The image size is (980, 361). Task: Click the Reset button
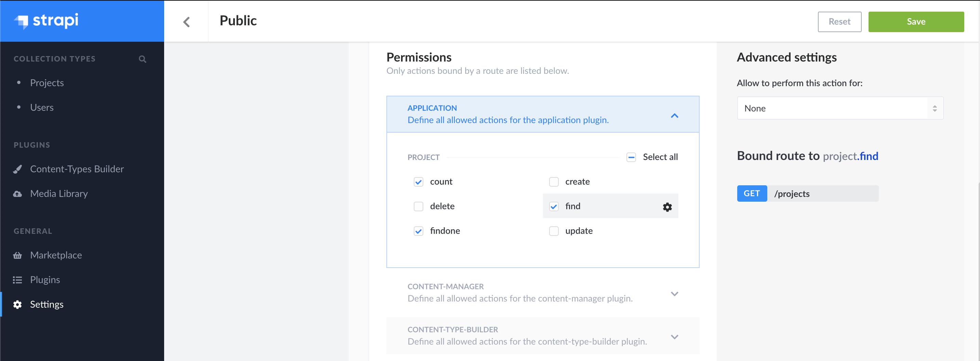839,22
